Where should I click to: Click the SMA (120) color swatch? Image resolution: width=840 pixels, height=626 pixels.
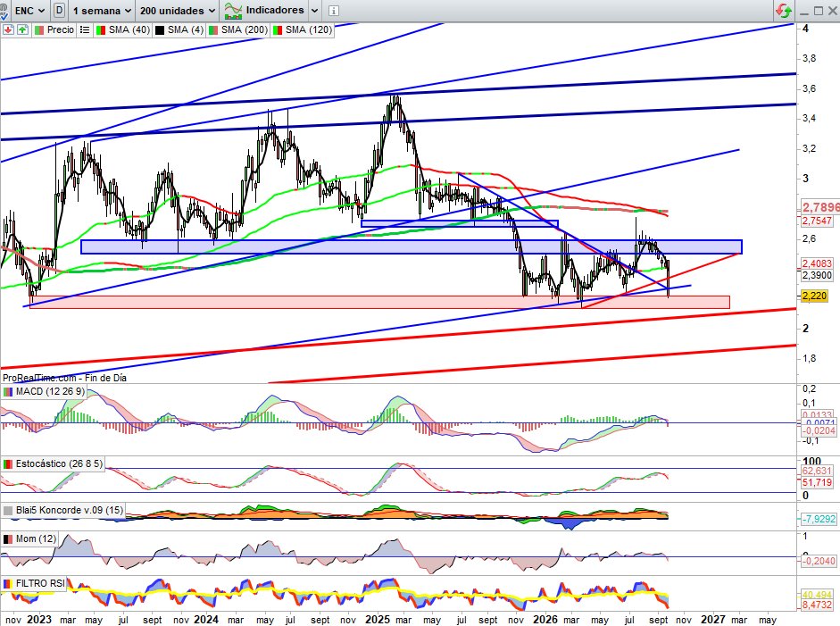(x=278, y=30)
